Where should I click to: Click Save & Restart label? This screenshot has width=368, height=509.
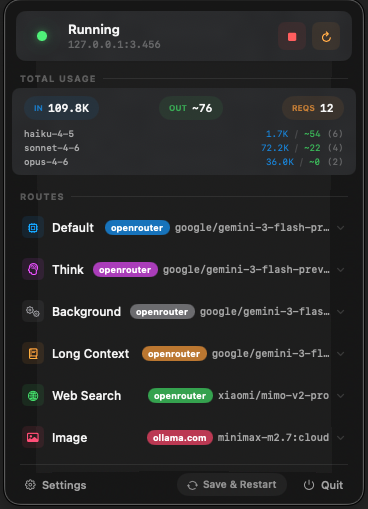(239, 484)
